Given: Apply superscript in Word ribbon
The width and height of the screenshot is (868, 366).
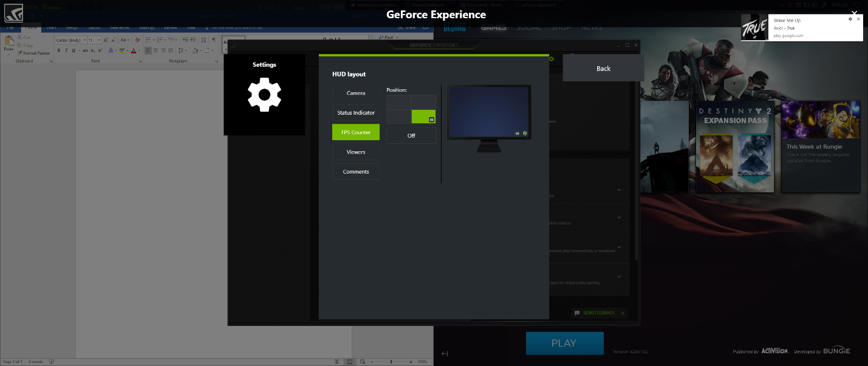Looking at the screenshot, I should [100, 50].
